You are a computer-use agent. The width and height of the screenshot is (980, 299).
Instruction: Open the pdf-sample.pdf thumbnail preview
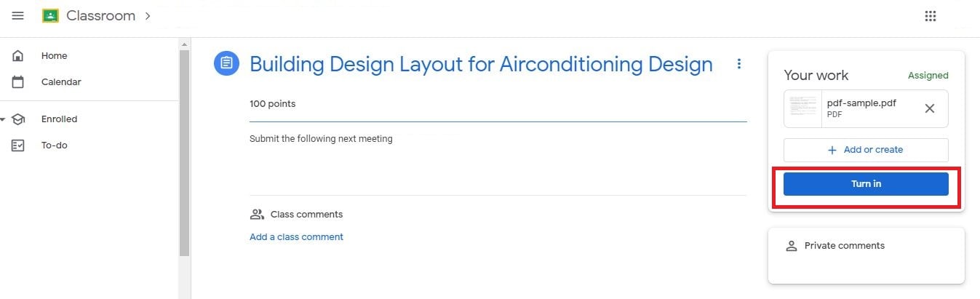[802, 108]
